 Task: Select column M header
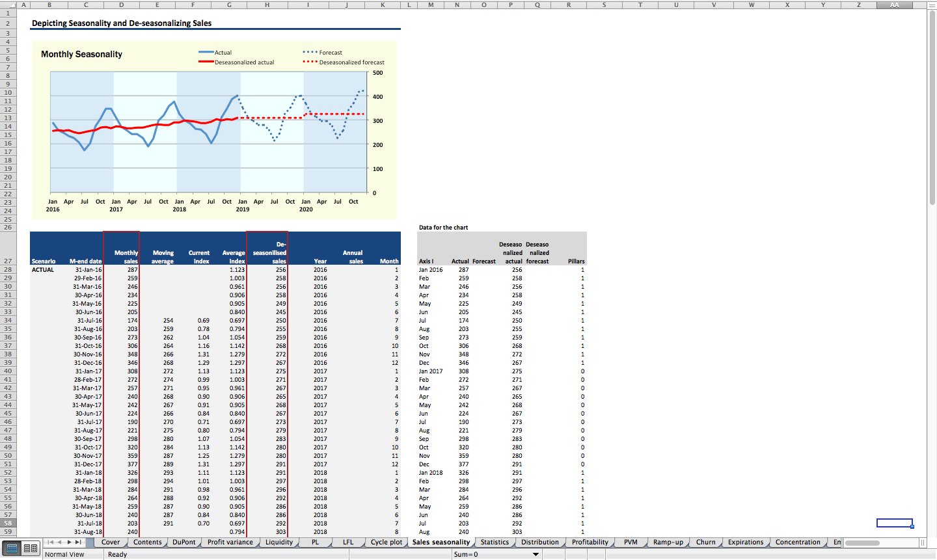pyautogui.click(x=431, y=5)
